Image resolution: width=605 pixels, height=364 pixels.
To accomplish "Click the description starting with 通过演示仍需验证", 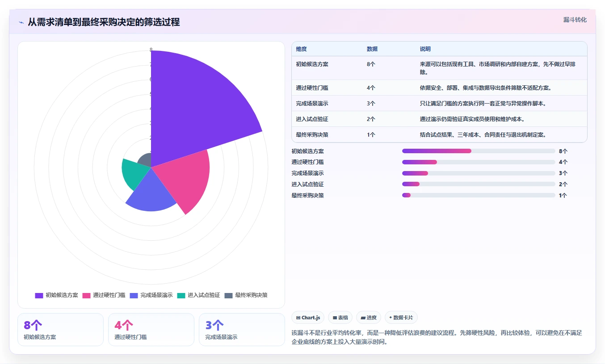I will 472,119.
